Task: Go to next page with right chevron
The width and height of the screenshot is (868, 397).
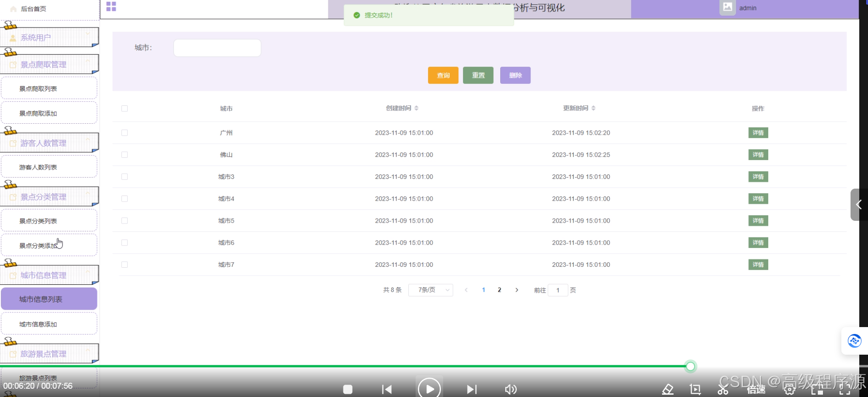Action: tap(517, 290)
